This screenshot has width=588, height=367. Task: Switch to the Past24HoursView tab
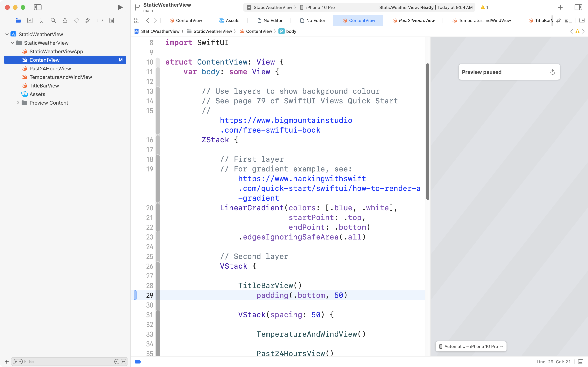[x=414, y=20]
